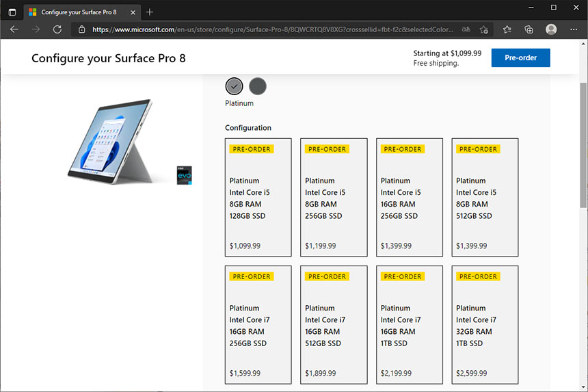Click the 'Platinum' label under the swatches
The width and height of the screenshot is (588, 392).
[x=239, y=103]
